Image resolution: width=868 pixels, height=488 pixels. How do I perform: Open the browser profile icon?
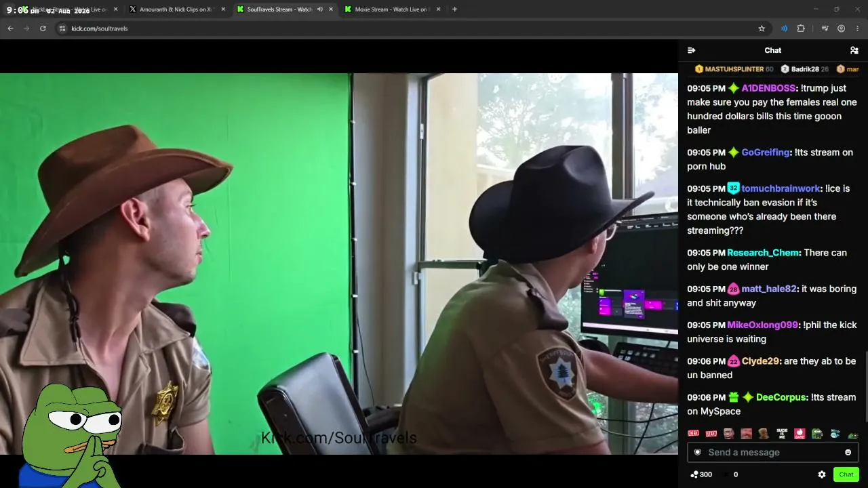(841, 28)
